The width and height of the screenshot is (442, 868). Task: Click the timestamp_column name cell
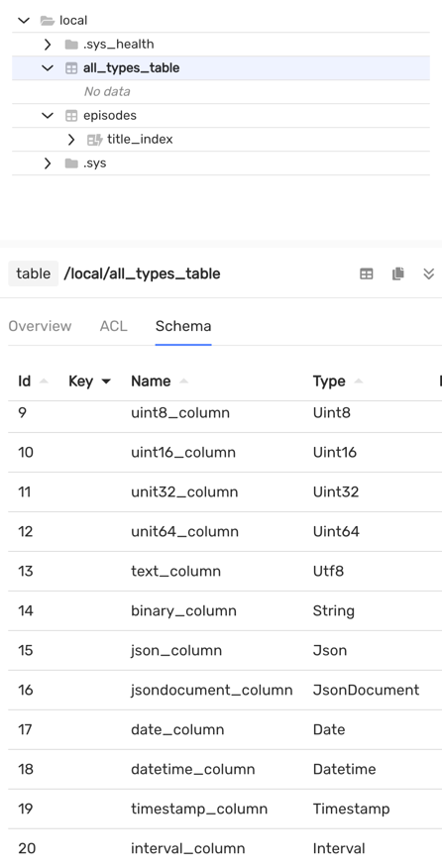tap(199, 809)
